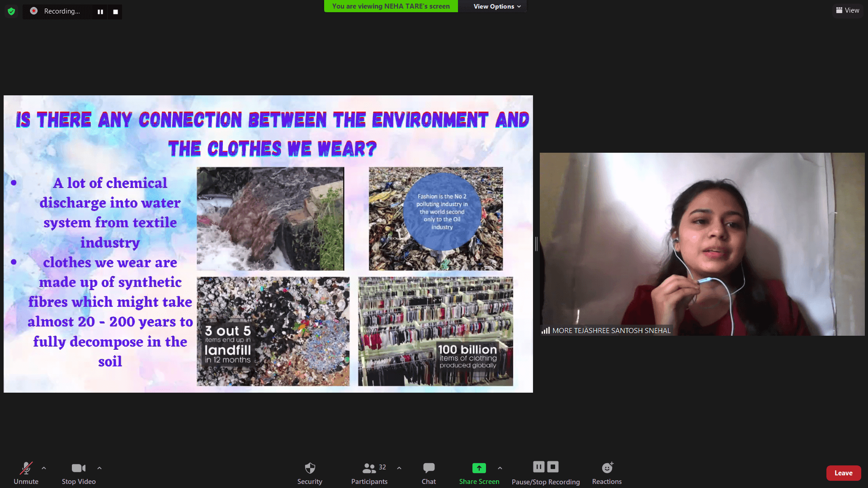This screenshot has height=488, width=868.
Task: Click the red Leave button
Action: click(843, 473)
